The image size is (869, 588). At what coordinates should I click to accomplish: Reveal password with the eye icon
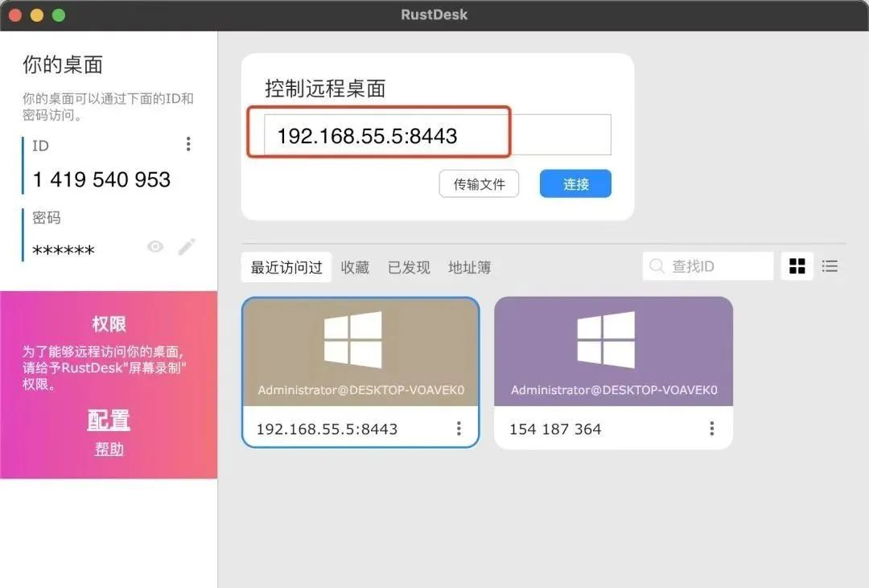(155, 247)
